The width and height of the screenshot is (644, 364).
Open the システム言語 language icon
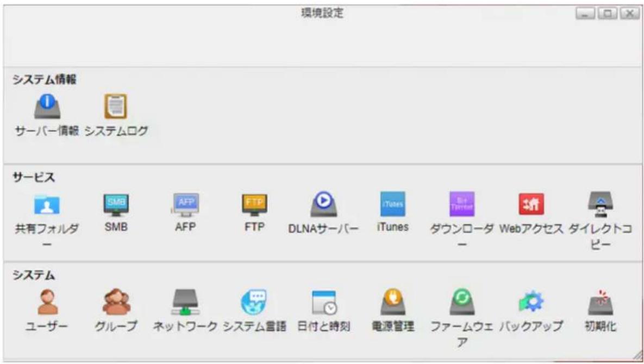pyautogui.click(x=255, y=302)
